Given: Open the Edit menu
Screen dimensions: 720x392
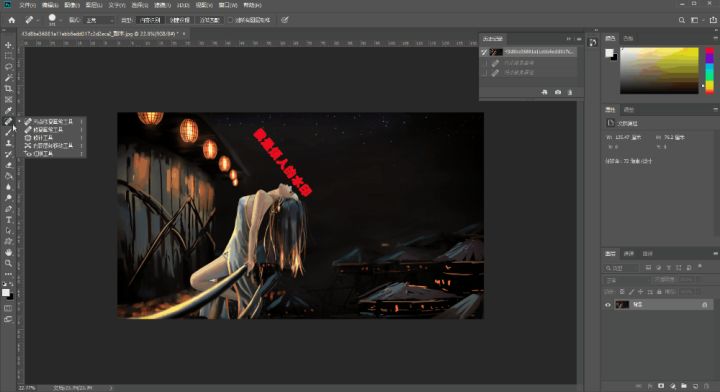Looking at the screenshot, I should (x=50, y=5).
